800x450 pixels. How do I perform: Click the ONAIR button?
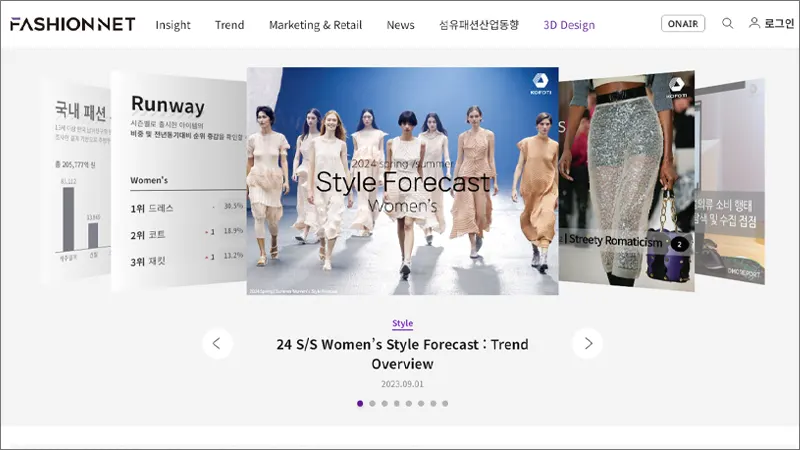point(683,23)
